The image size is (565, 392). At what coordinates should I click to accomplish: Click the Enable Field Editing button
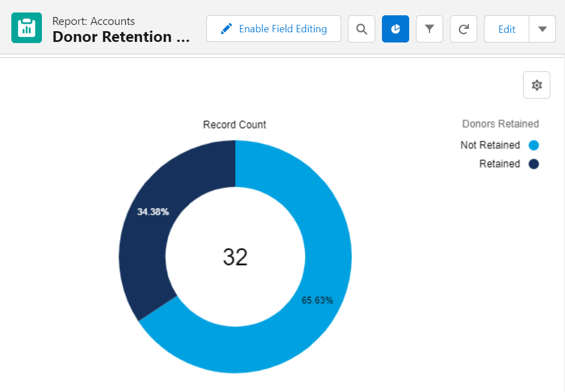click(x=273, y=28)
